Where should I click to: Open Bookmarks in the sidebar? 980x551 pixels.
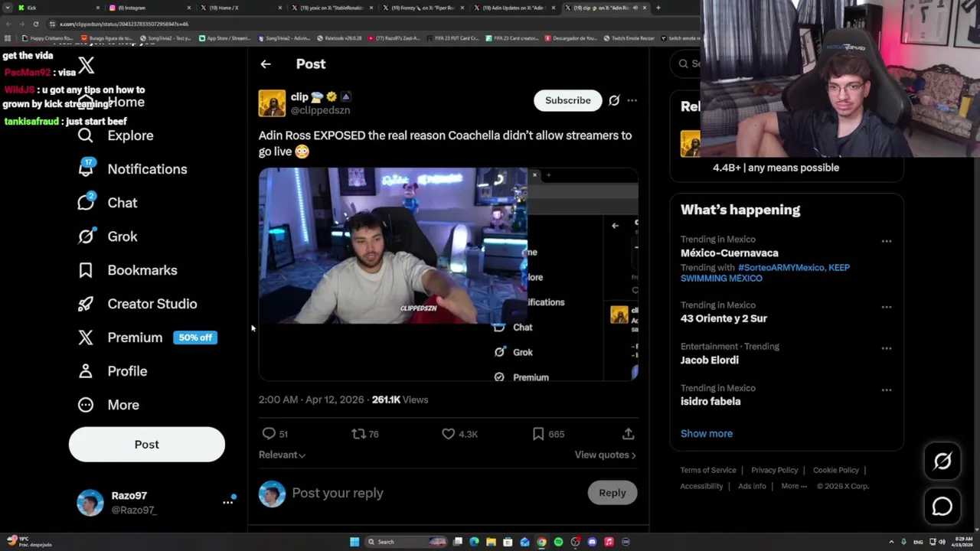[x=127, y=270]
